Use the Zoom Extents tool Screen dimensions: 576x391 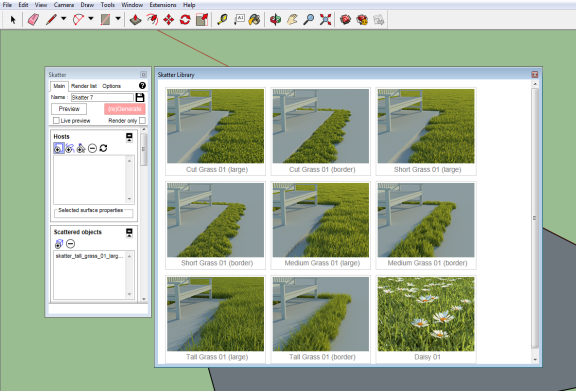pyautogui.click(x=325, y=19)
